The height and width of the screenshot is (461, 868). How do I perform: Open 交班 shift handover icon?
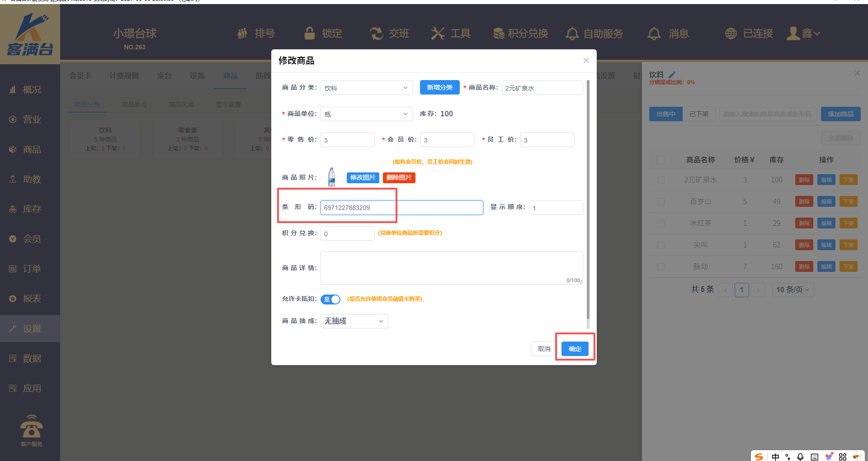pos(376,33)
